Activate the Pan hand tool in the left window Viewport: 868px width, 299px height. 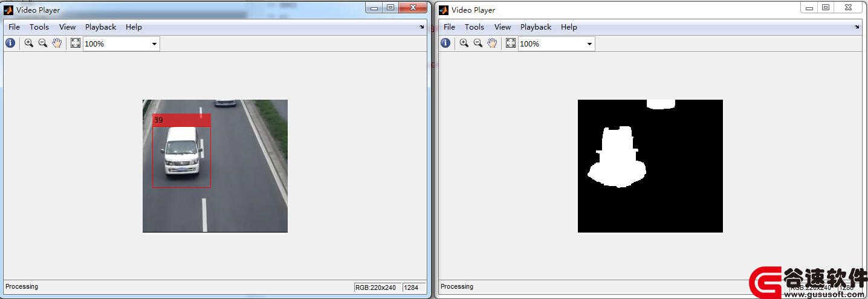(57, 43)
